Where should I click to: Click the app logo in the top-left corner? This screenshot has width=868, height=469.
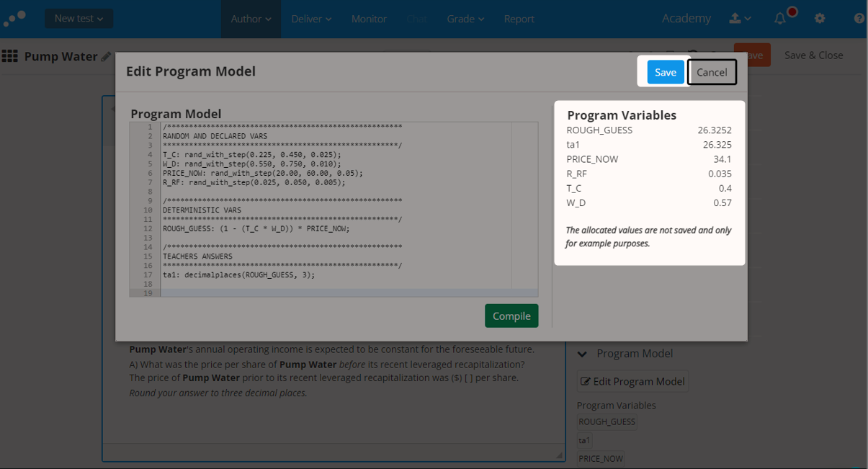[x=14, y=19]
